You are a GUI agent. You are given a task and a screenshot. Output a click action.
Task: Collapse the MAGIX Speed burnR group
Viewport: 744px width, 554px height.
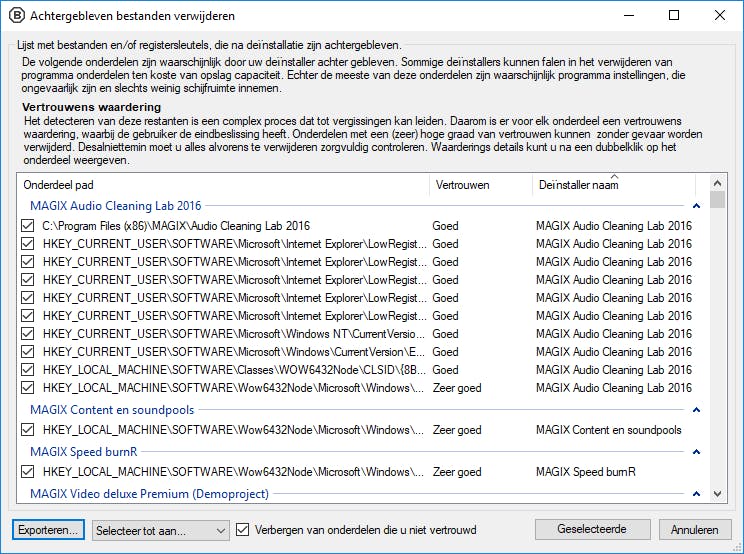tap(696, 452)
